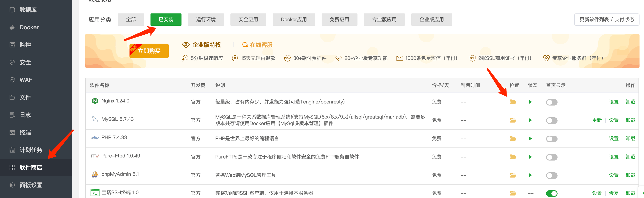644x198 pixels.
Task: Switch to 安全应用 category
Action: point(248,20)
